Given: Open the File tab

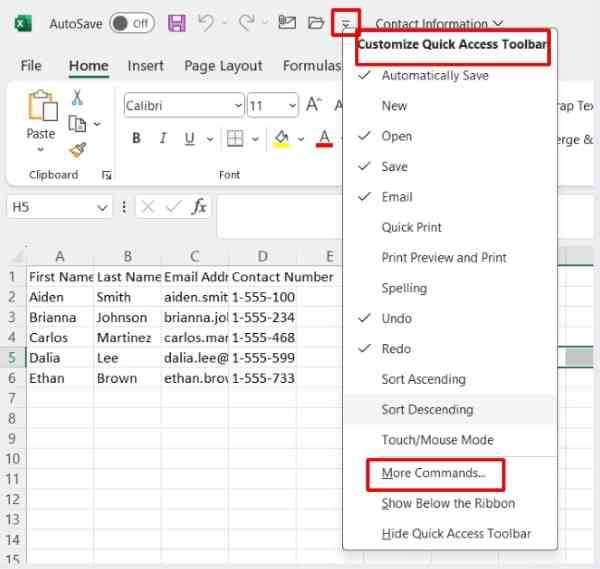Looking at the screenshot, I should (31, 66).
